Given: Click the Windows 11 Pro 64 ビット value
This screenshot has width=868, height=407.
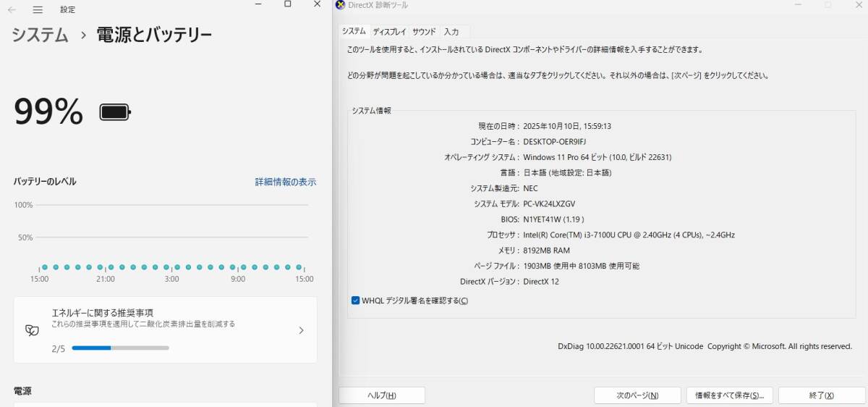Looking at the screenshot, I should [597, 157].
